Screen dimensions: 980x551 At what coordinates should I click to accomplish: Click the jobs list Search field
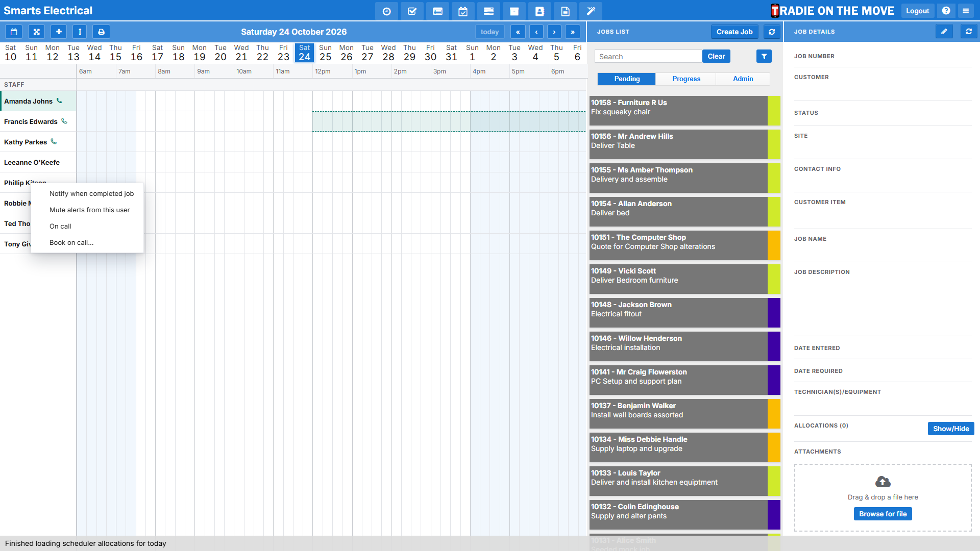coord(648,56)
